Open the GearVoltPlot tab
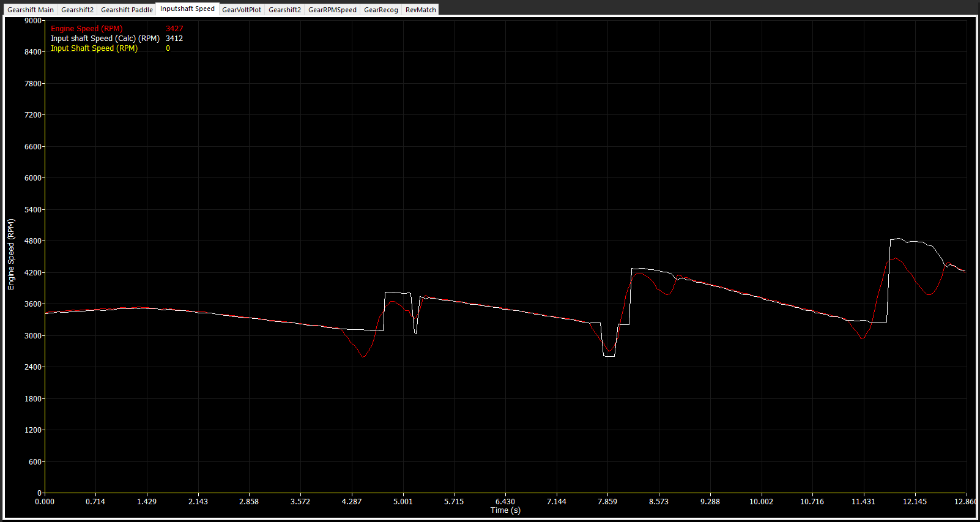 (x=241, y=10)
